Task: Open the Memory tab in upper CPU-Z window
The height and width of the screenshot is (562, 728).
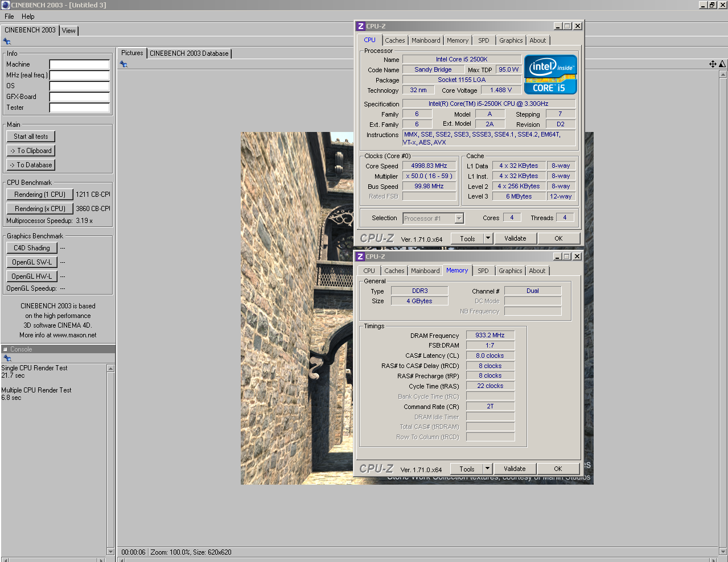Action: click(458, 40)
